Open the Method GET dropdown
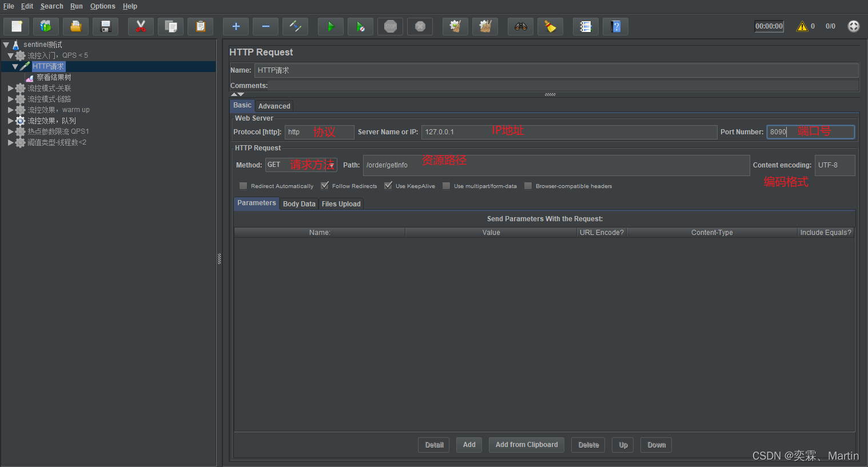This screenshot has width=868, height=467. pos(331,165)
